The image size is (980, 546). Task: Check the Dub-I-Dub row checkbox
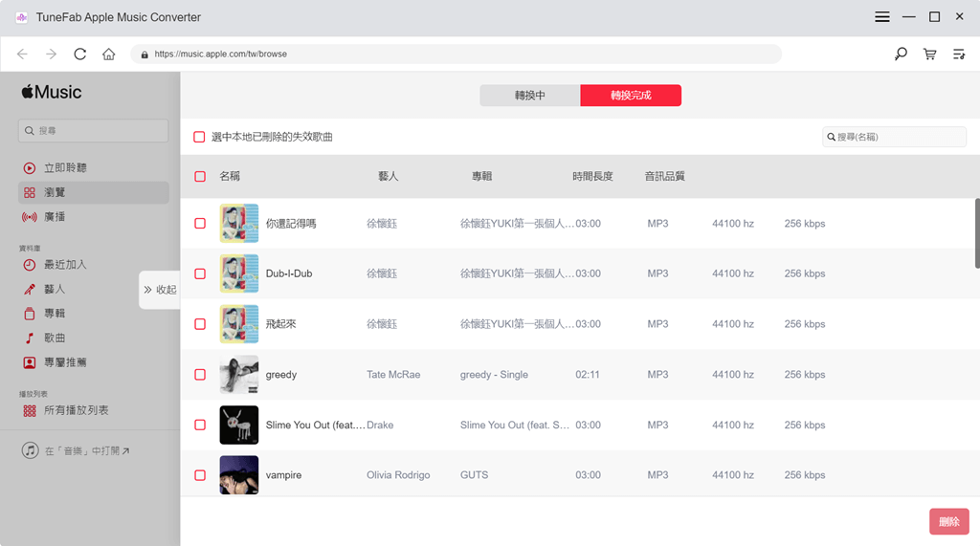click(x=200, y=273)
